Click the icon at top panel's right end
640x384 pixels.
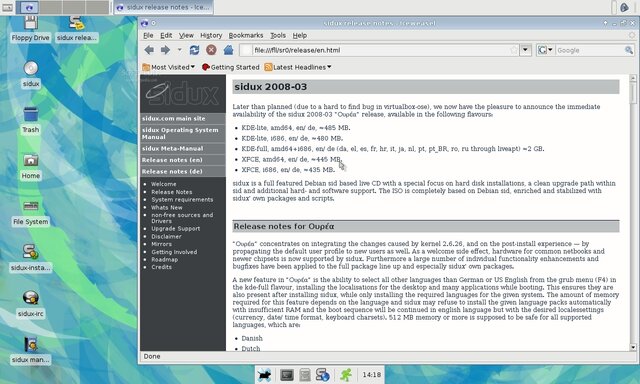tap(624, 7)
